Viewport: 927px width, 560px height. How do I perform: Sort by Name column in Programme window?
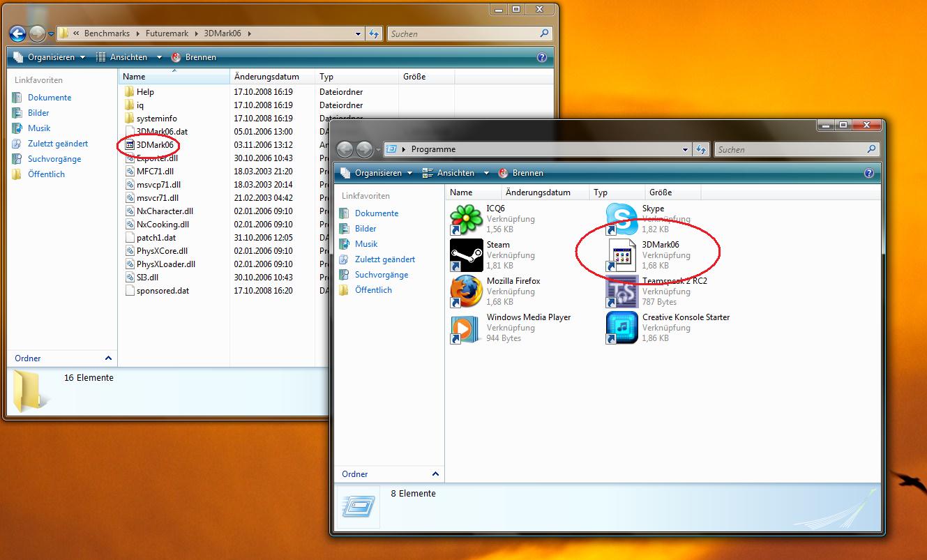[x=473, y=192]
